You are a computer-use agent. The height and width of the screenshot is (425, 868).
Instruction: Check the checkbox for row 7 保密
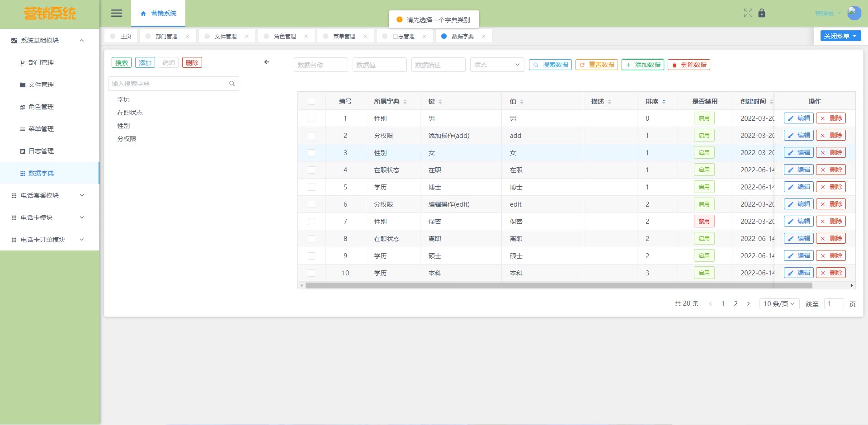[x=311, y=222]
